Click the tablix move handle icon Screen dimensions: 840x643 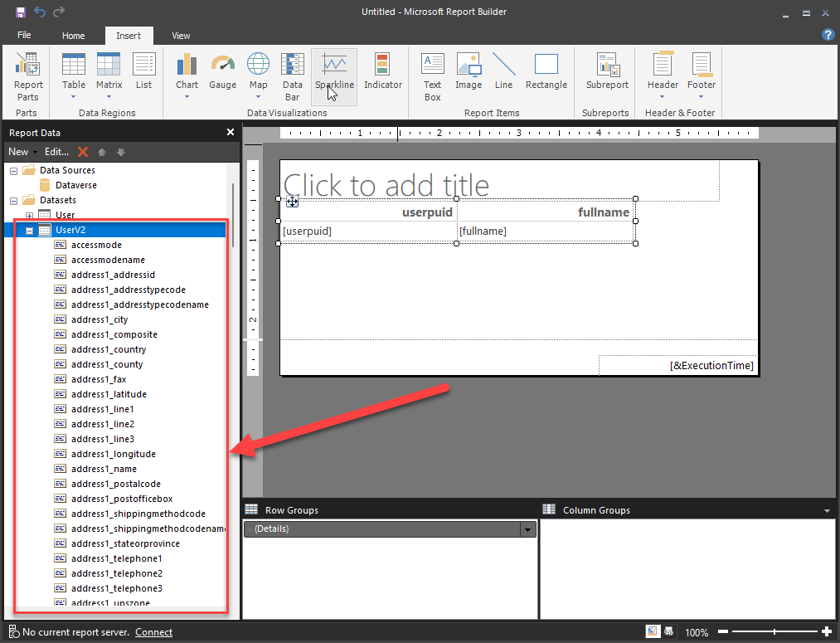[x=292, y=202]
